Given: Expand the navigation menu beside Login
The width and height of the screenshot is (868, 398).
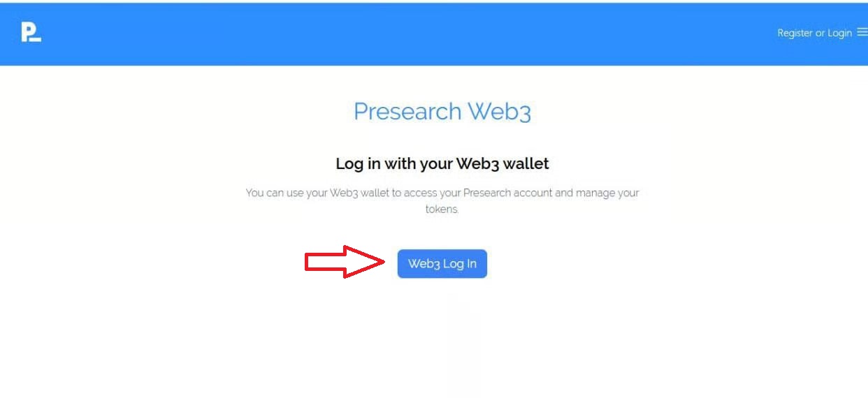Looking at the screenshot, I should [x=862, y=32].
